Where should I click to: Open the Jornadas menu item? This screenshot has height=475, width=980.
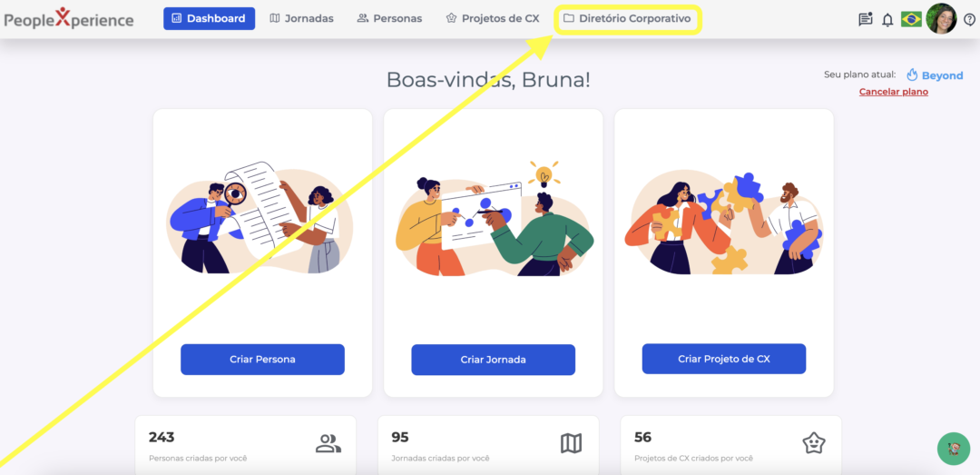301,19
